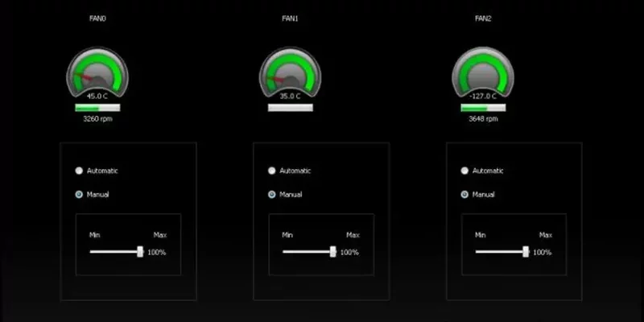Image resolution: width=644 pixels, height=322 pixels.
Task: Click FAN2 rpm progress bar
Action: pos(483,108)
